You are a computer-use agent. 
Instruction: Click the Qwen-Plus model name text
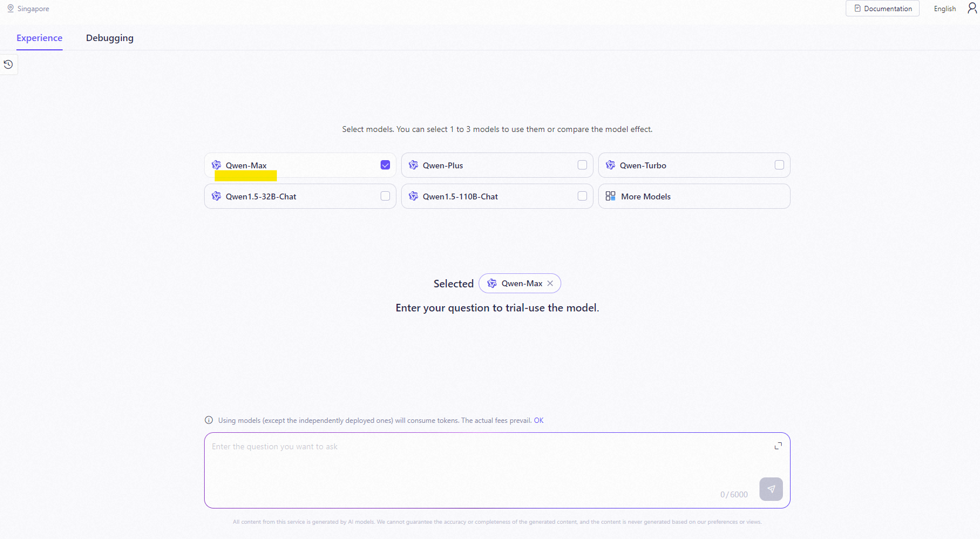pyautogui.click(x=443, y=165)
